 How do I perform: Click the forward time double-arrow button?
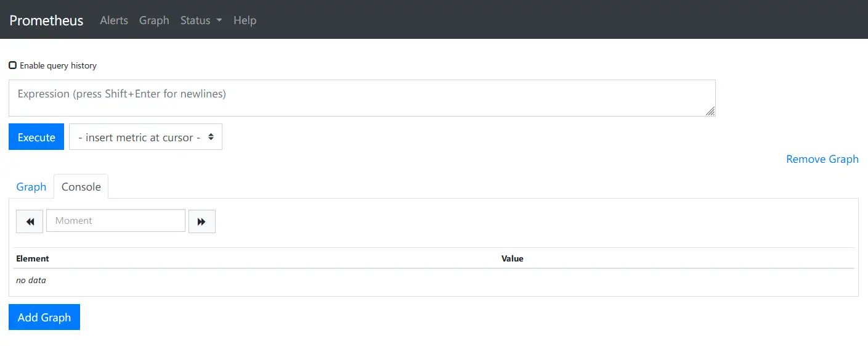[201, 221]
